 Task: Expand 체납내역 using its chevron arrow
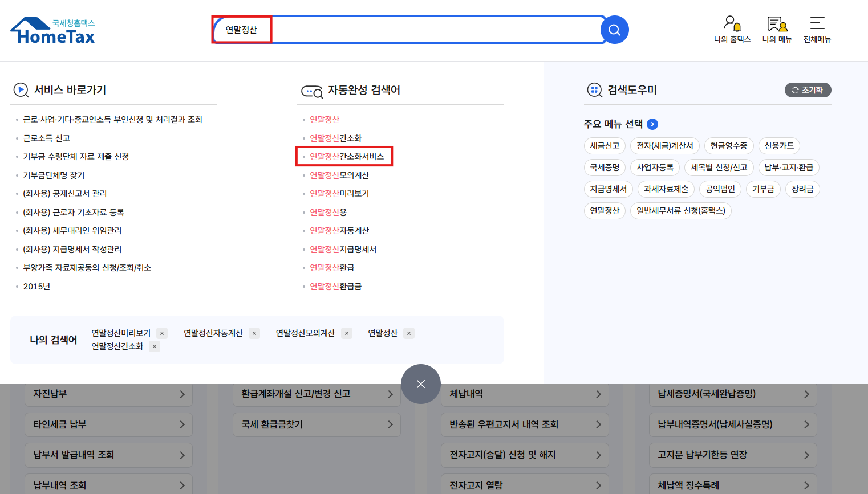coord(598,394)
